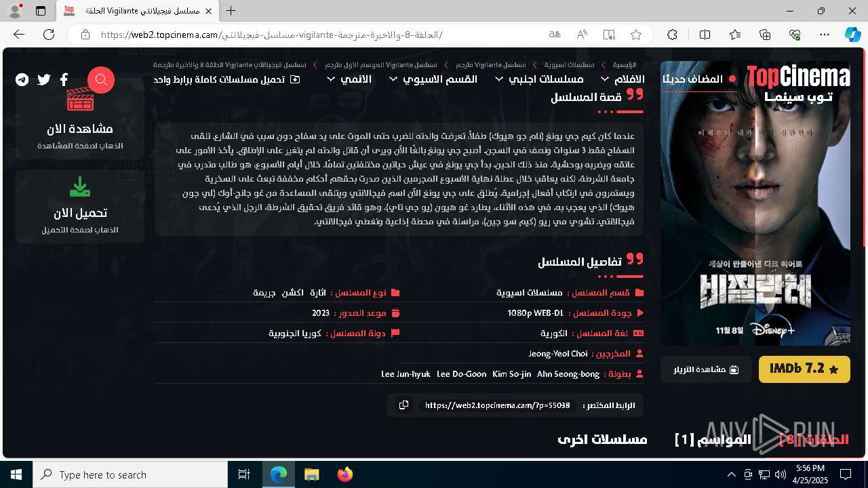Open immersive reader icon
868x488 pixels.
pyautogui.click(x=609, y=35)
